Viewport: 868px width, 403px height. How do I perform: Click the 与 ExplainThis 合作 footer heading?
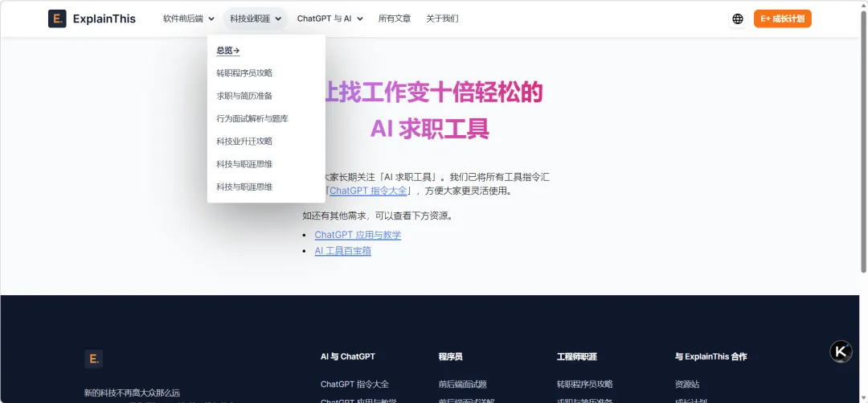[x=710, y=356]
